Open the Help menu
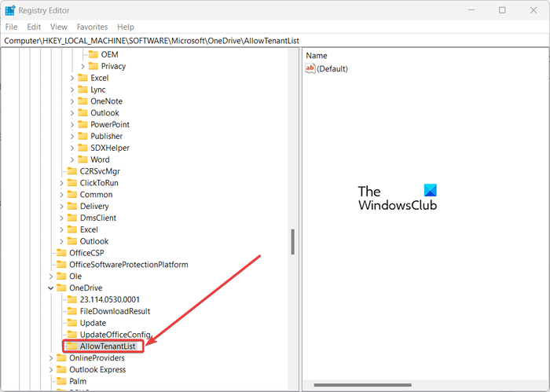This screenshot has height=392, width=550. click(126, 27)
